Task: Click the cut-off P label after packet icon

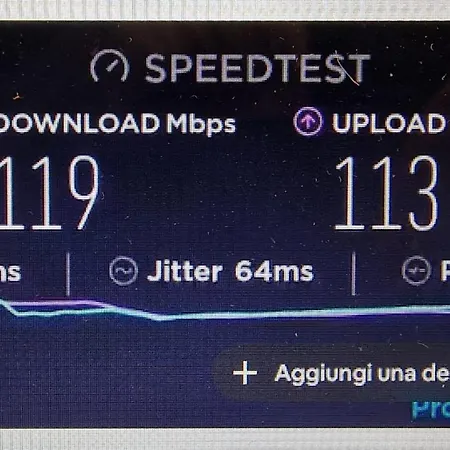Action: [445, 270]
